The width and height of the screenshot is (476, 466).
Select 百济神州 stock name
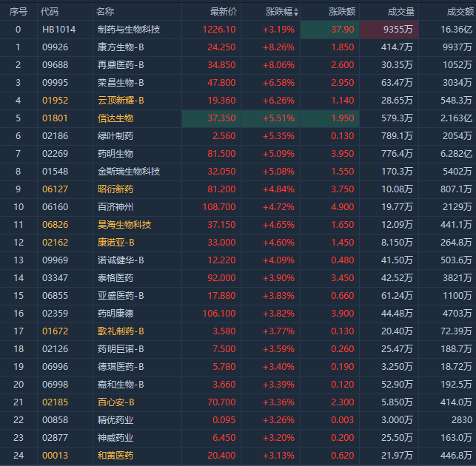[x=115, y=207]
